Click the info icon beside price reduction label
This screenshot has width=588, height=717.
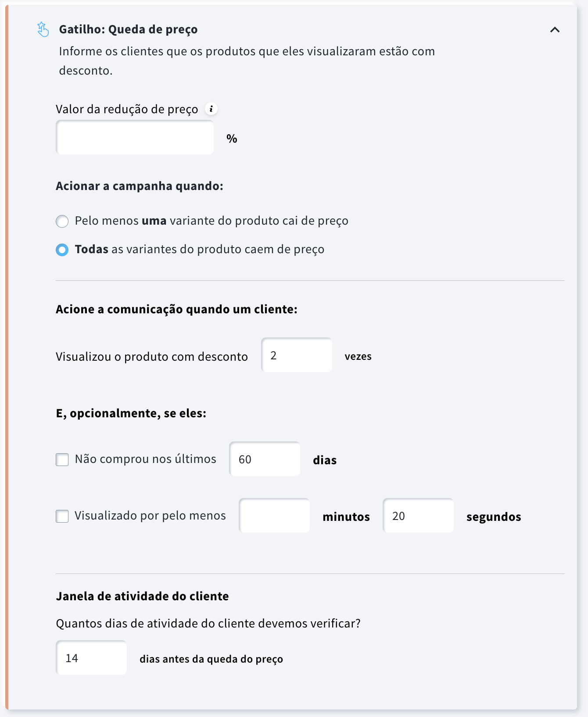point(211,109)
